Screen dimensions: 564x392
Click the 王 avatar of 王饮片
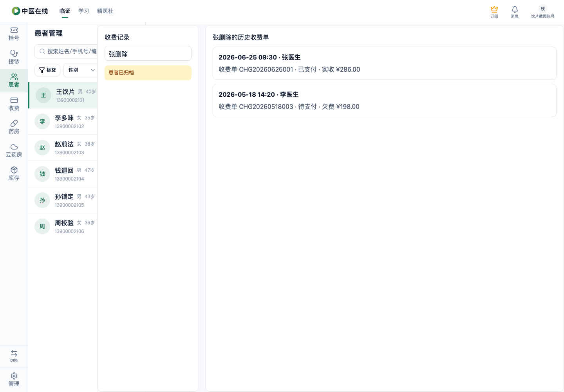point(43,95)
